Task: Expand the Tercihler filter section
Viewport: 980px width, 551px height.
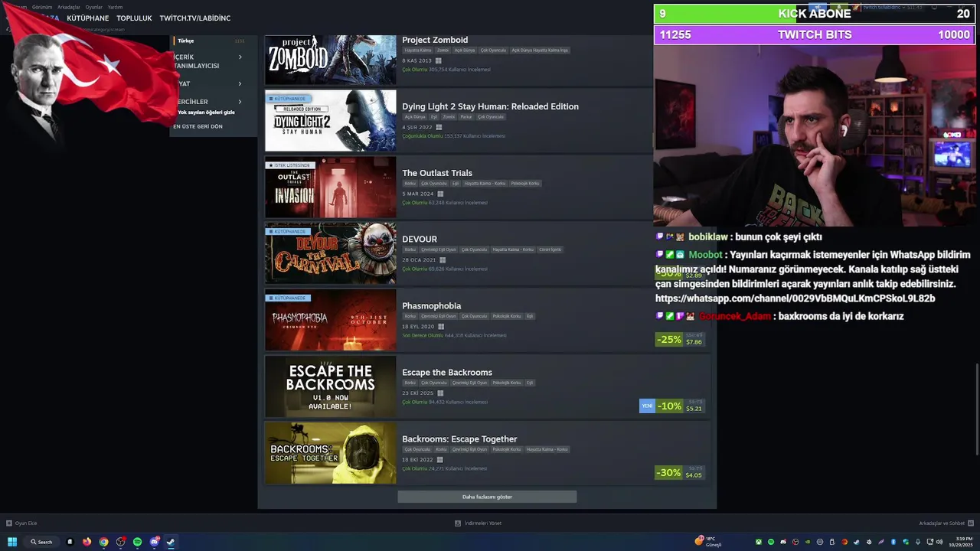Action: pos(208,101)
